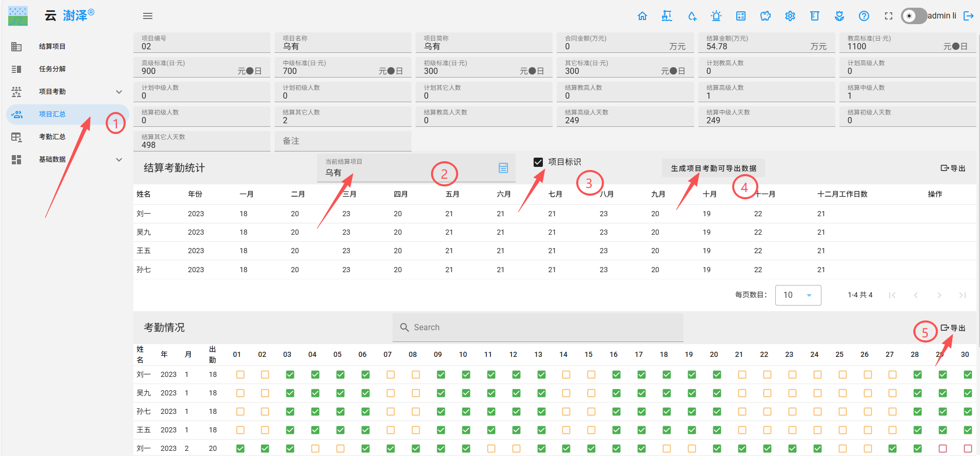The width and height of the screenshot is (980, 456).
Task: Open settings gear icon in top toolbar
Action: tap(790, 16)
